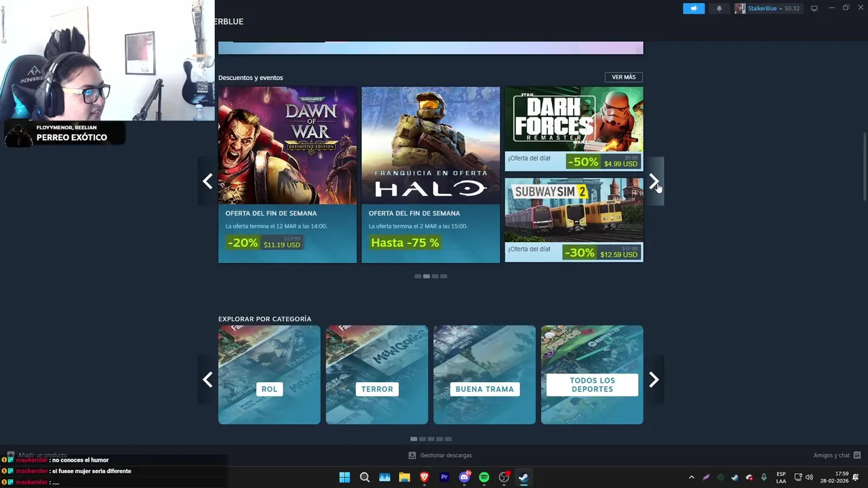Open File Explorer from taskbar
Image resolution: width=868 pixels, height=488 pixels.
pyautogui.click(x=405, y=477)
